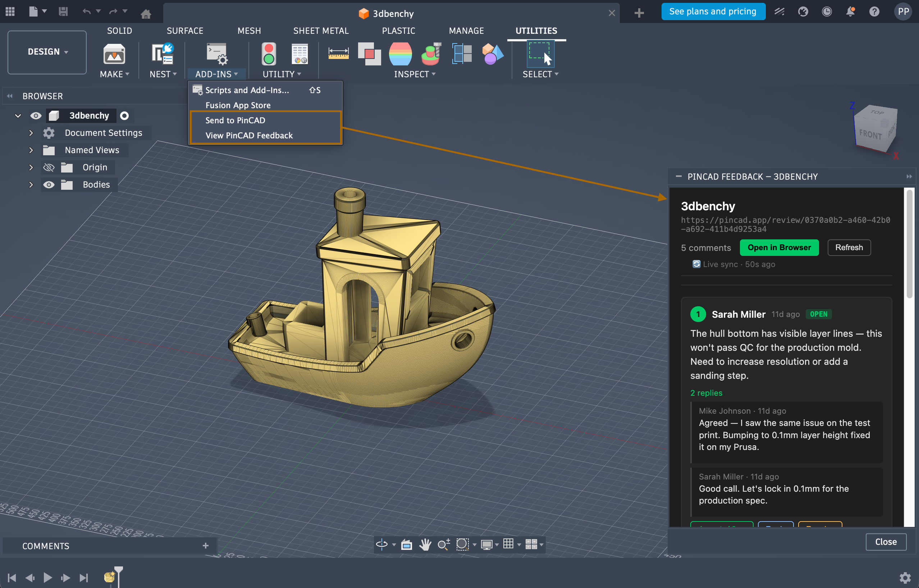Open Fusion App Store menu item
Image resolution: width=919 pixels, height=588 pixels.
click(x=265, y=105)
